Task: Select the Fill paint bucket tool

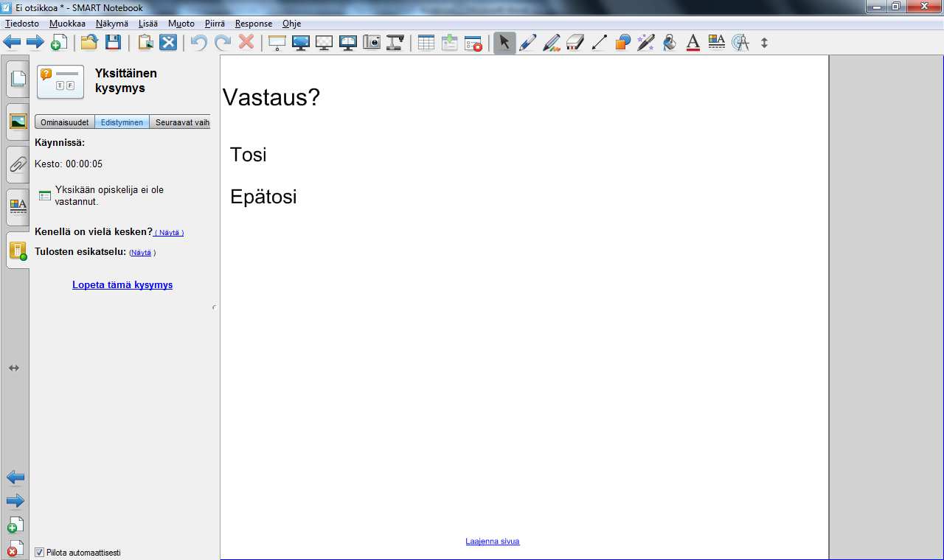Action: point(670,43)
